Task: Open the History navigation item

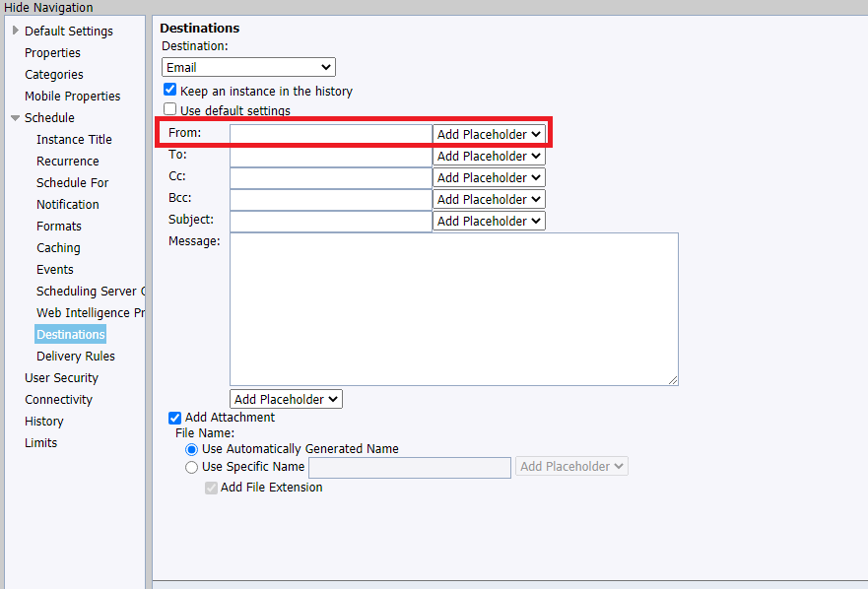Action: pyautogui.click(x=44, y=422)
